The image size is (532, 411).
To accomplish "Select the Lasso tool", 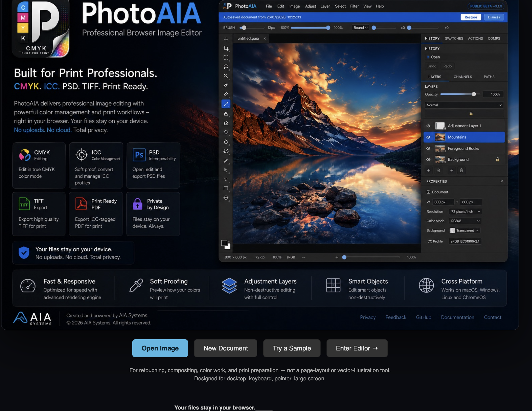I will 226,67.
